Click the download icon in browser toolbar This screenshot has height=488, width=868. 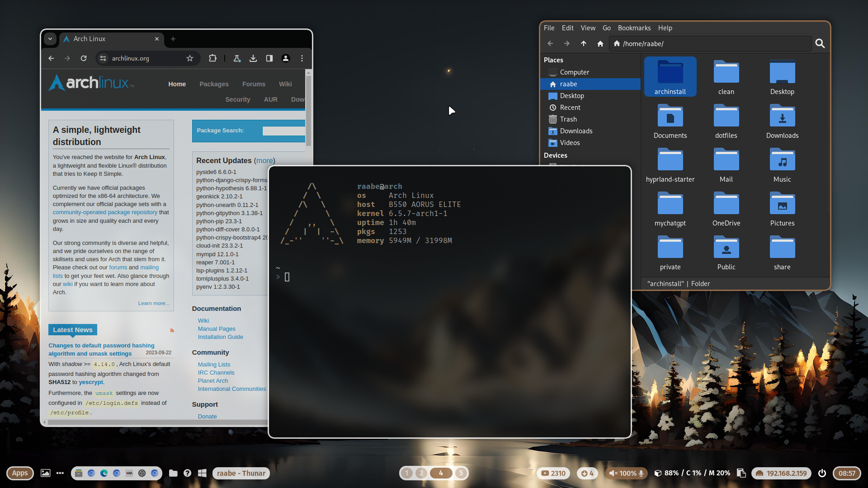coord(253,58)
